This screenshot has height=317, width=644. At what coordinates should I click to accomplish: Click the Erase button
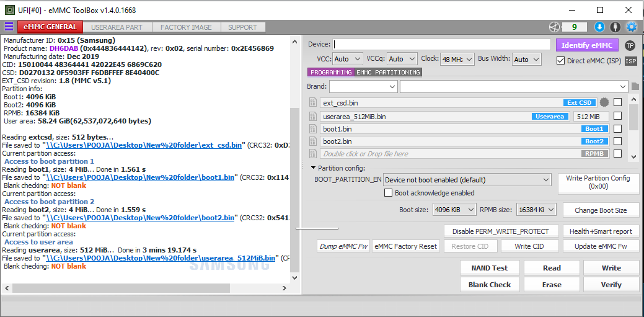click(552, 285)
